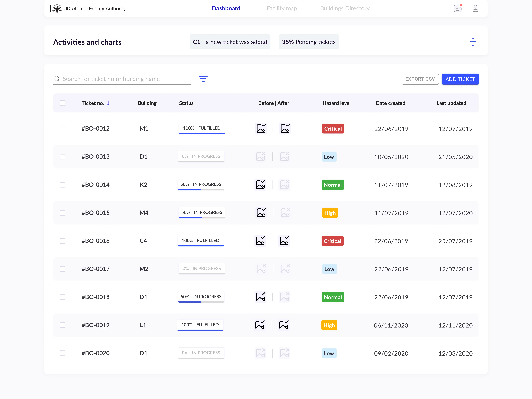Click the ADD TICKET button
The image size is (532, 399).
click(460, 79)
